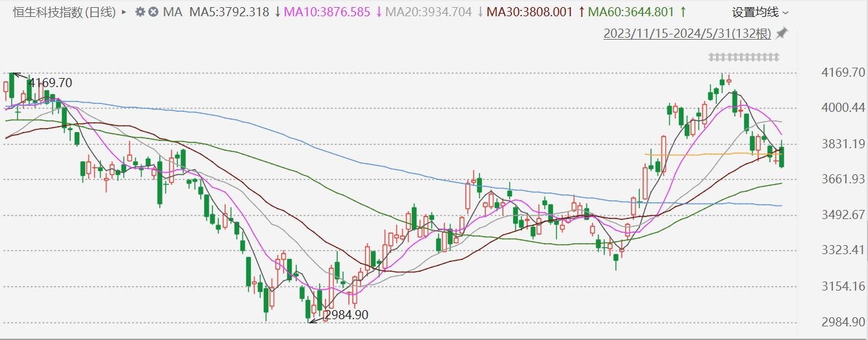Expand the 恒生科技指数 triangle arrow

tap(124, 12)
